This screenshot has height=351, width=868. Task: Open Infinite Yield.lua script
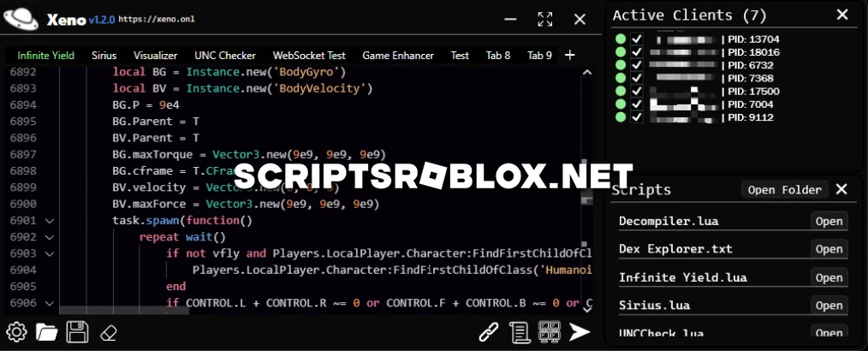[829, 277]
